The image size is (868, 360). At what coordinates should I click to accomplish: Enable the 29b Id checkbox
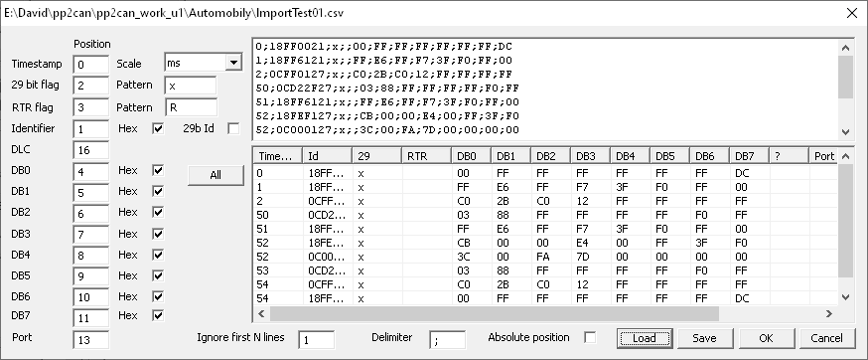(x=233, y=128)
